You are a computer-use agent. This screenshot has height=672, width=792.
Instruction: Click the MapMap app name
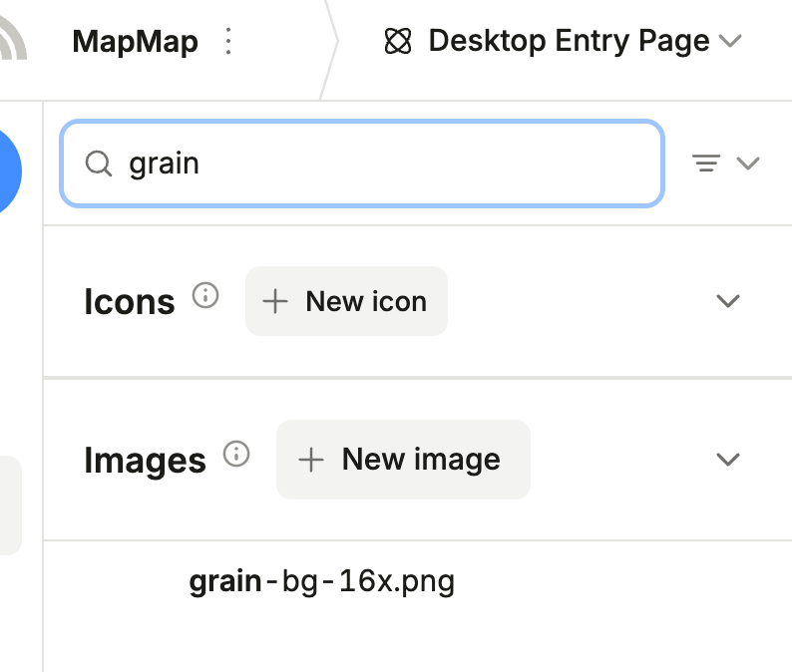point(135,42)
